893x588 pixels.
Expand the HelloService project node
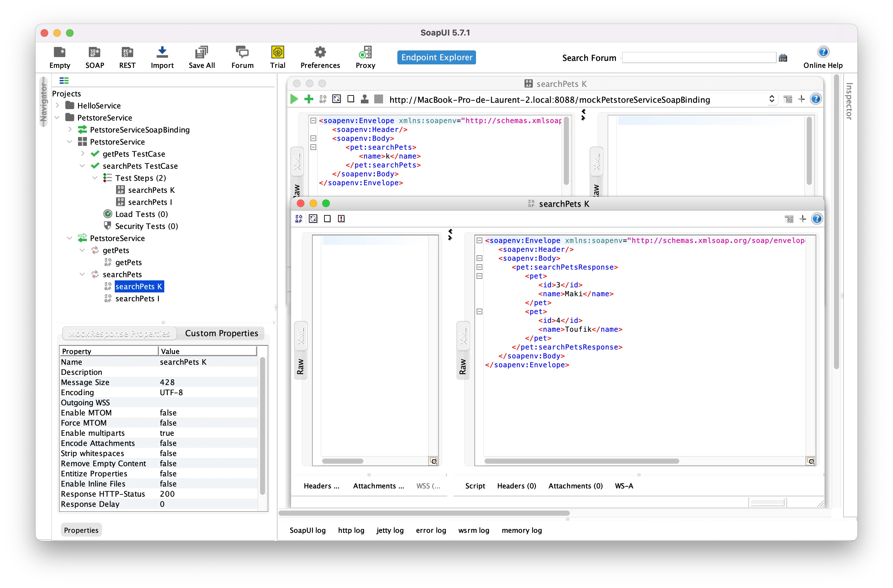point(57,105)
